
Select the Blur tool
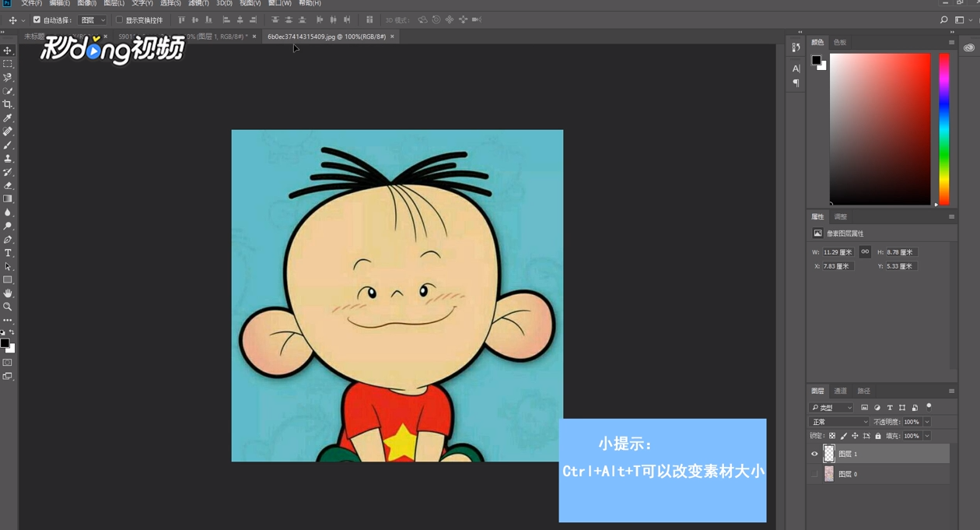click(x=8, y=212)
